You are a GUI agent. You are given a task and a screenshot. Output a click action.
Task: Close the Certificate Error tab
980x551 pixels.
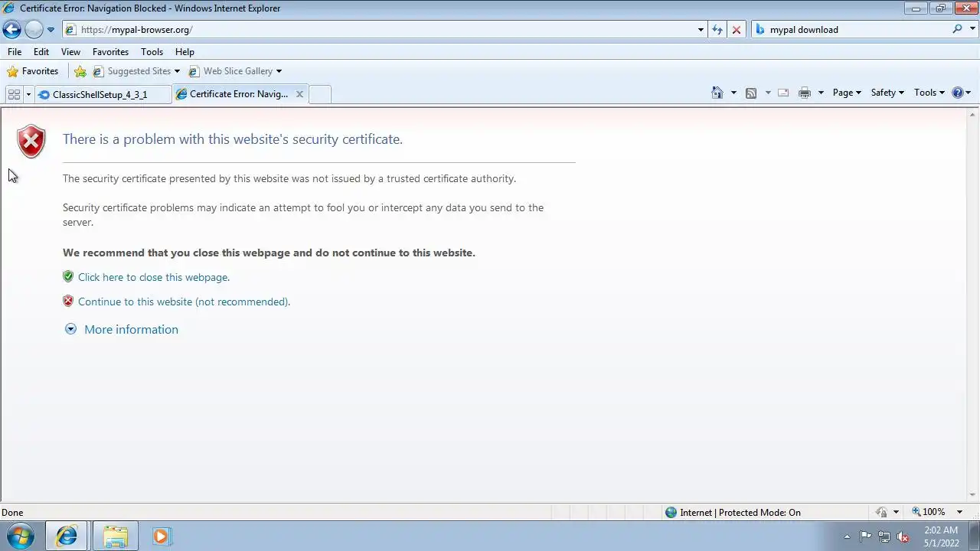click(299, 94)
